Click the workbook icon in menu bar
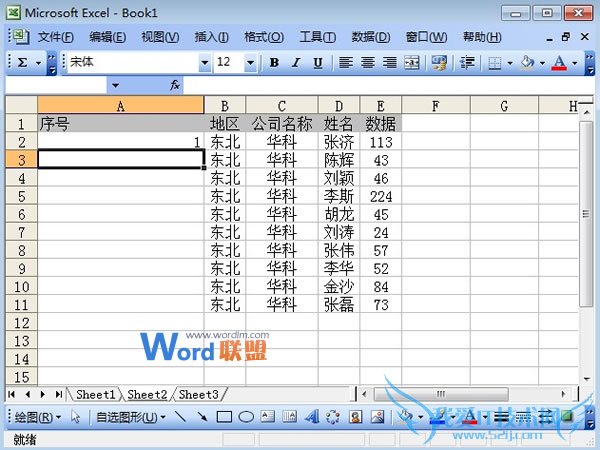Image resolution: width=600 pixels, height=450 pixels. 20,37
